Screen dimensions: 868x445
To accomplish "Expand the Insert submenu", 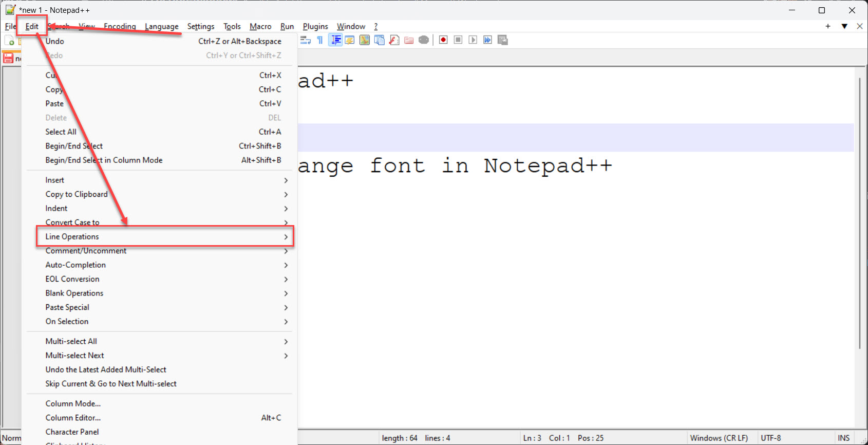I will pos(160,180).
